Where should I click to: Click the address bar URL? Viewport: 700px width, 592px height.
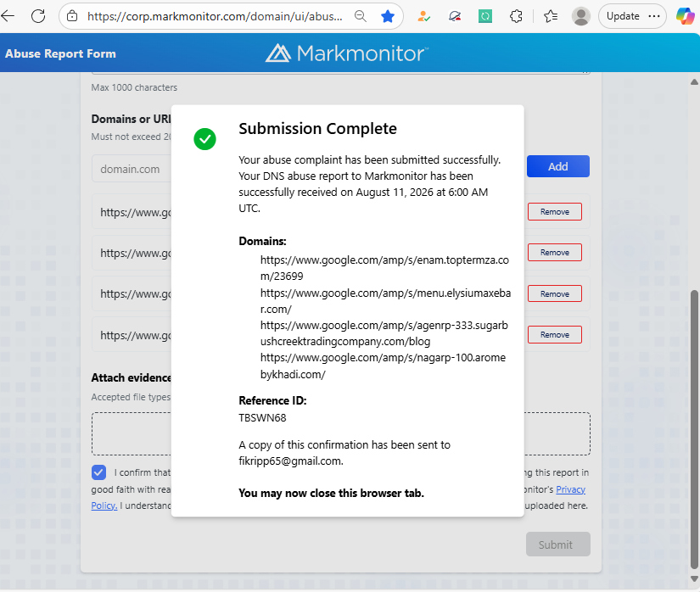click(x=215, y=16)
